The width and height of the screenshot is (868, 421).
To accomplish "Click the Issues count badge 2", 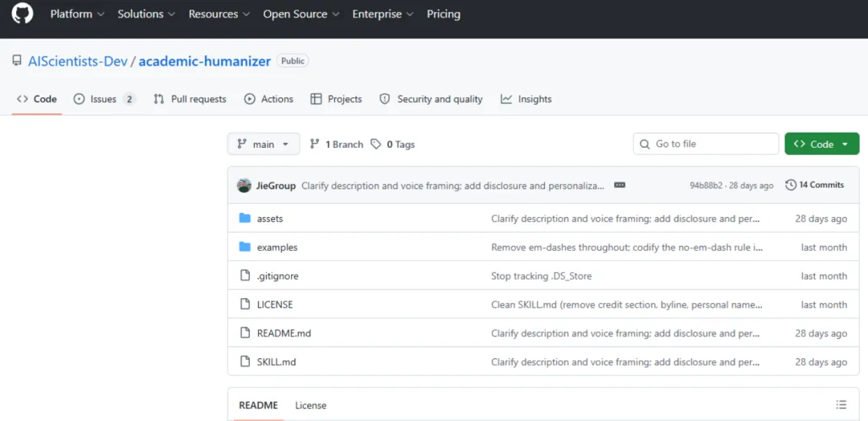I will coord(129,99).
